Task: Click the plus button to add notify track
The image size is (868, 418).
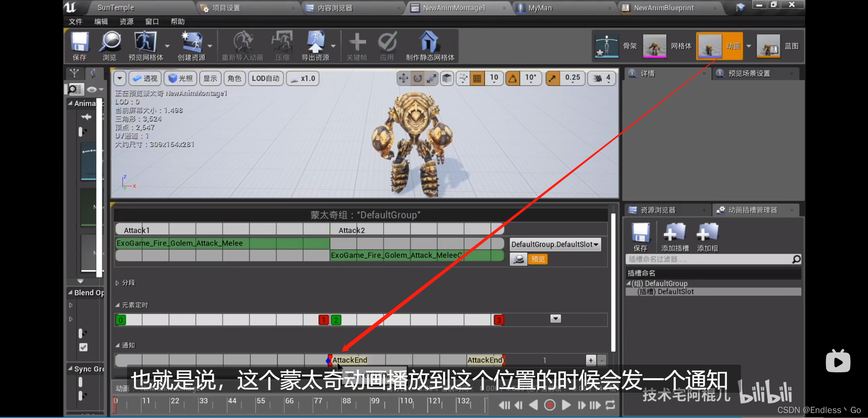Action: [x=591, y=360]
